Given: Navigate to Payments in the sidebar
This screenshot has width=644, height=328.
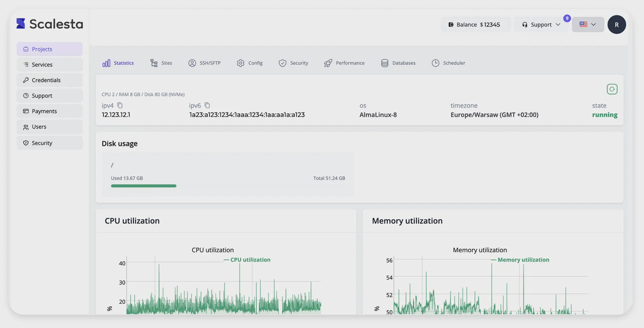Looking at the screenshot, I should tap(44, 111).
